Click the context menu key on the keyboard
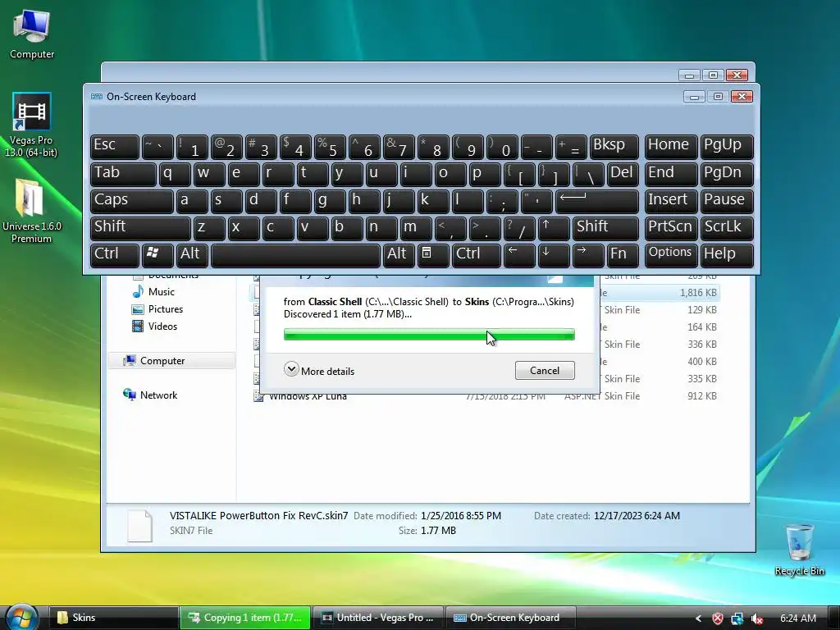This screenshot has width=840, height=630. pyautogui.click(x=431, y=254)
